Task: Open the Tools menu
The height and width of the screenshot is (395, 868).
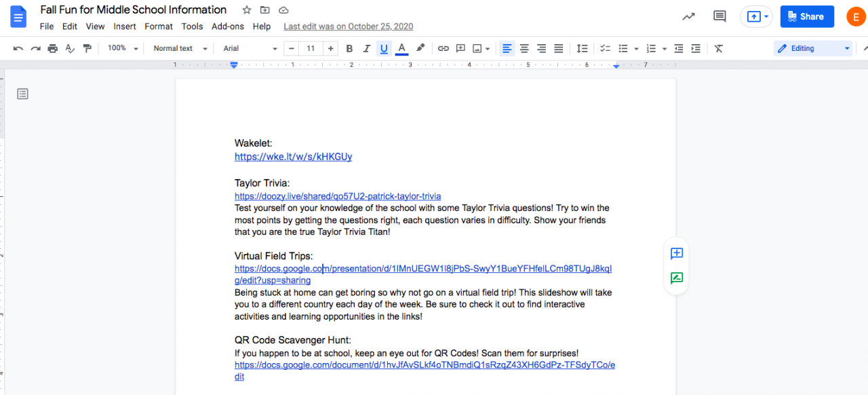Action: [192, 26]
